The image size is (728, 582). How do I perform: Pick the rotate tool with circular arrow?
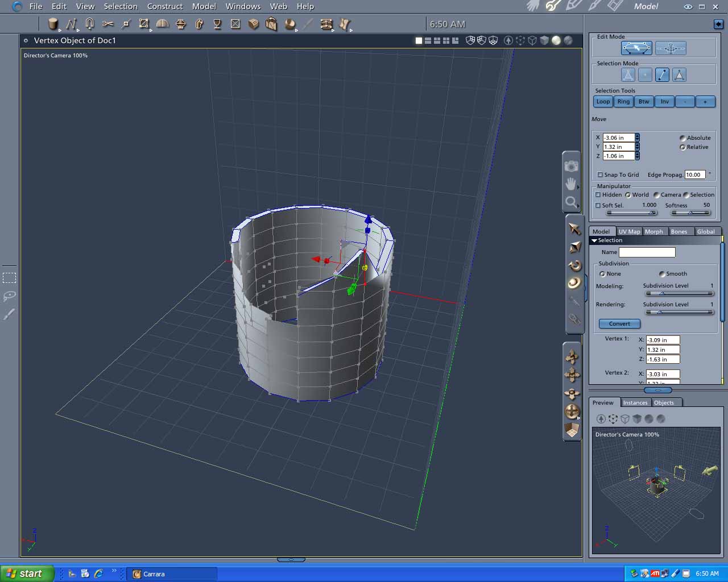pyautogui.click(x=574, y=265)
